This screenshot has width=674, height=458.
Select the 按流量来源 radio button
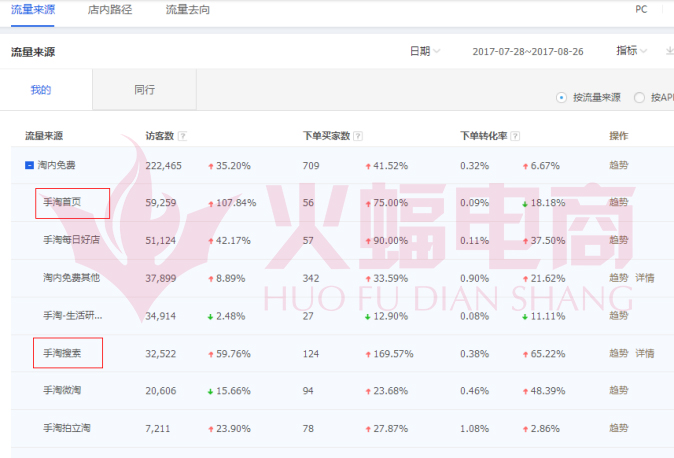pos(561,98)
